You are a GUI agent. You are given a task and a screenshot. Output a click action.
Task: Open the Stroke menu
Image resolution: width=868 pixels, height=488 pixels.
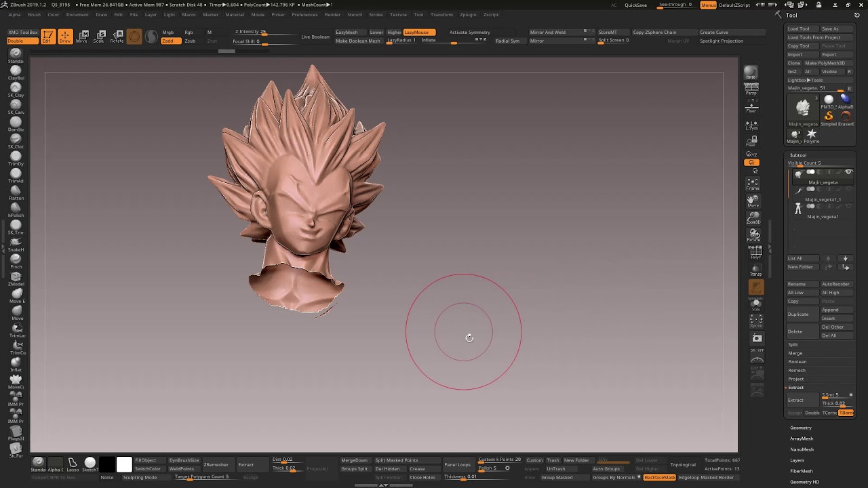(x=376, y=14)
